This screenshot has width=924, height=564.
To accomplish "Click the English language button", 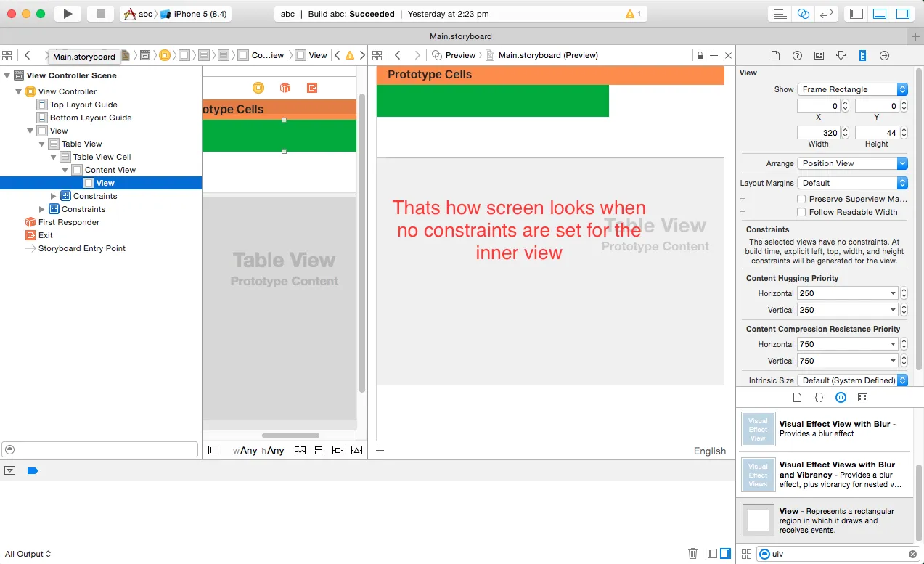I will point(709,451).
